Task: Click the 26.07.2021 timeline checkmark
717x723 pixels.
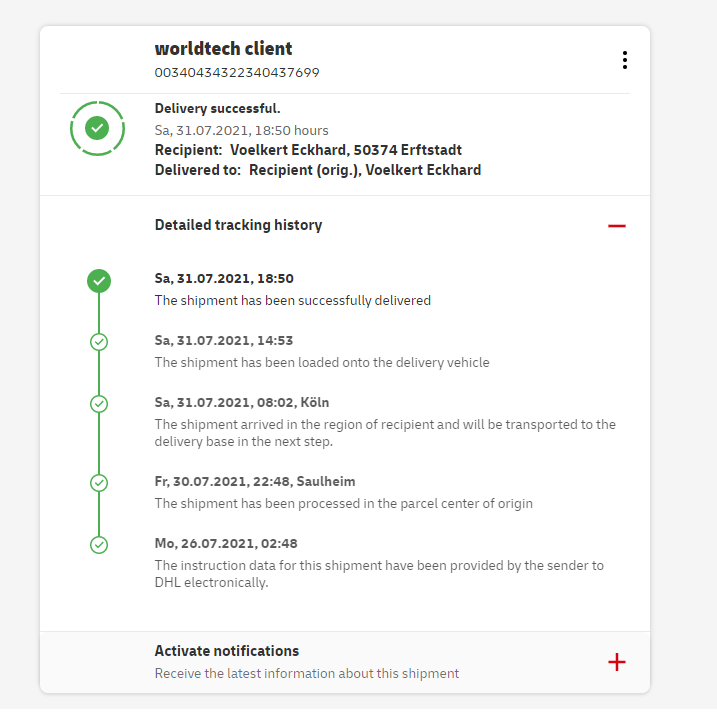Action: pyautogui.click(x=99, y=545)
